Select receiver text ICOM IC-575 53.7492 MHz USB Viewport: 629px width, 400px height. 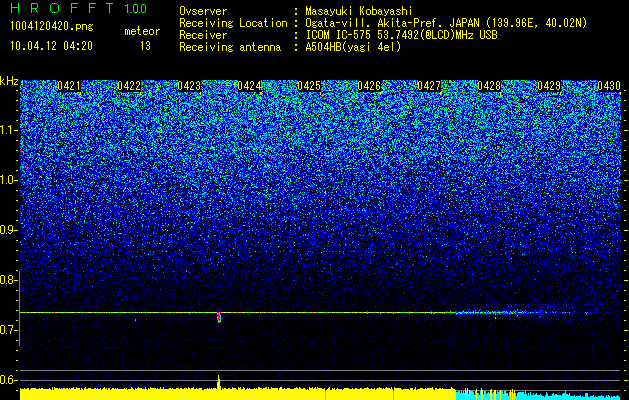(x=402, y=35)
